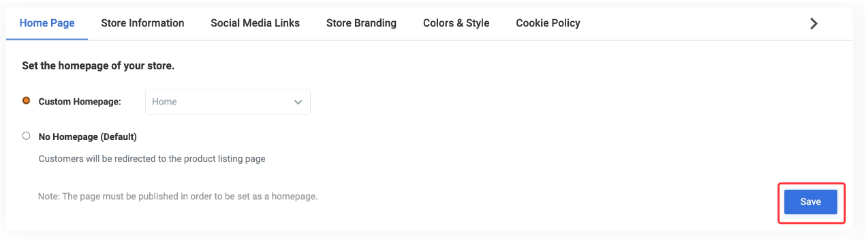Click the empty area to the right of the Cookie Policy tab
The height and width of the screenshot is (247, 868).
coord(692,23)
